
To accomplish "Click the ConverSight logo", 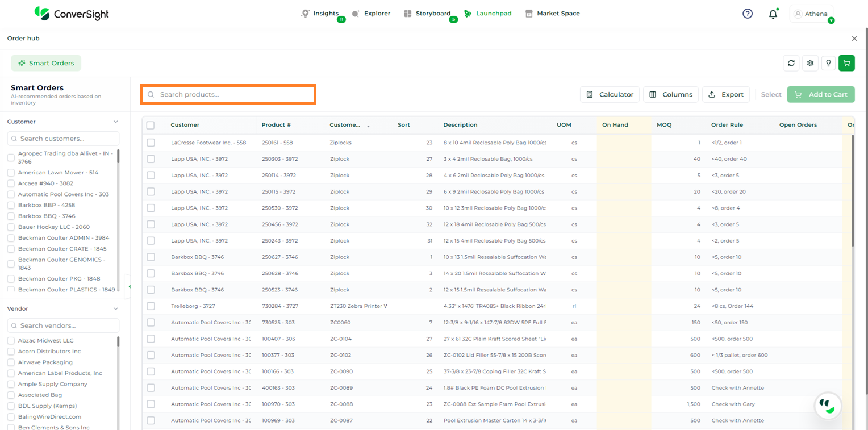I will pos(71,14).
